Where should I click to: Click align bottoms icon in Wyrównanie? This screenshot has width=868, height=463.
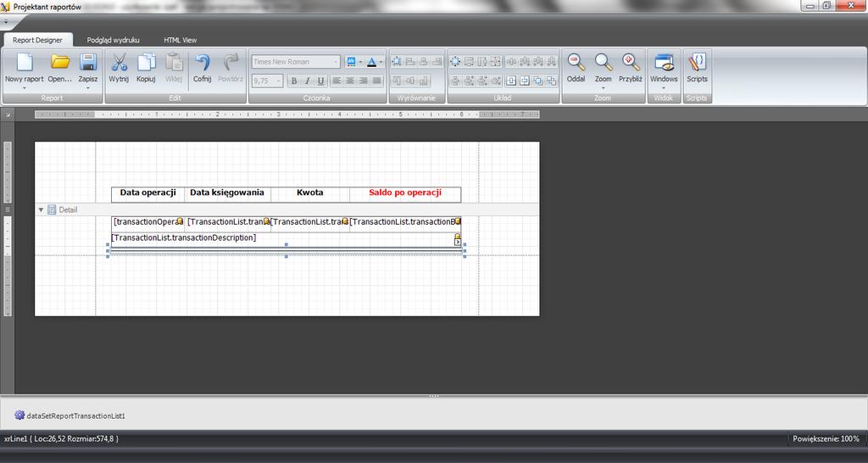click(x=424, y=81)
